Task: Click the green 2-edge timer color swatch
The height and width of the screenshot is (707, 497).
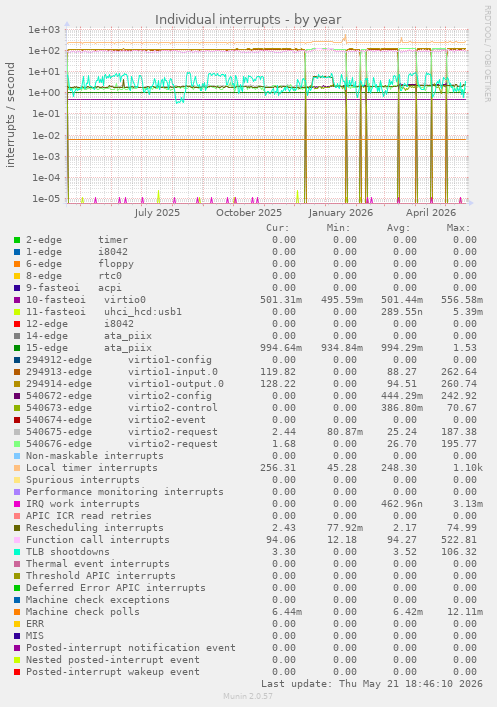Action: pyautogui.click(x=17, y=240)
